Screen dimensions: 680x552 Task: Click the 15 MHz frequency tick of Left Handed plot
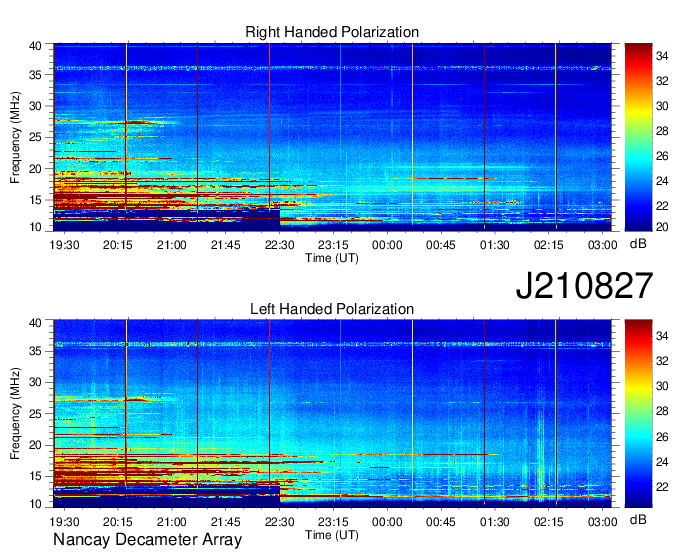tap(35, 477)
